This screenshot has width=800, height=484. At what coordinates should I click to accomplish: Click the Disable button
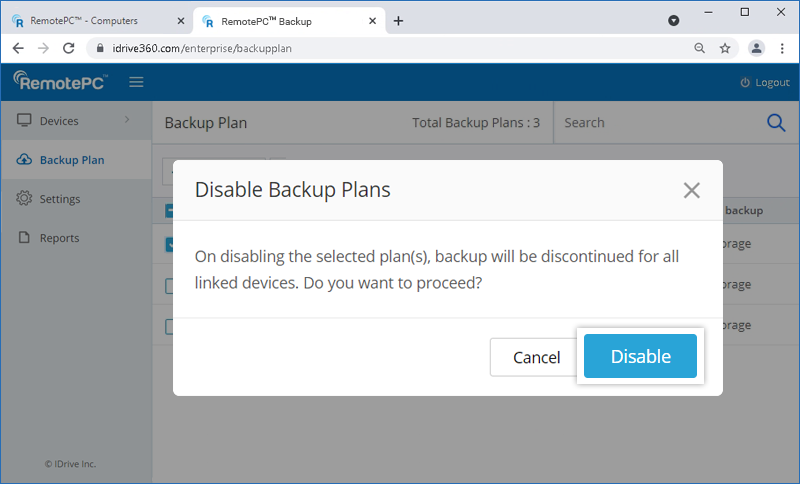coord(640,356)
